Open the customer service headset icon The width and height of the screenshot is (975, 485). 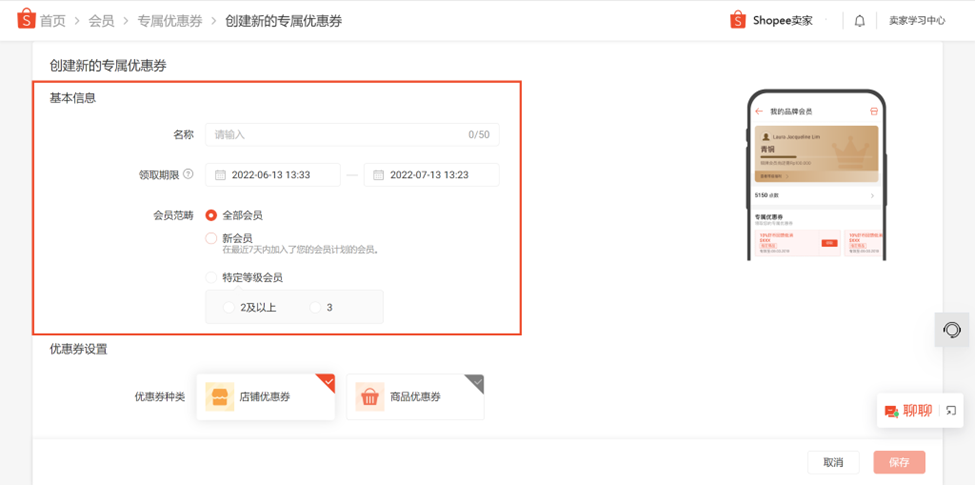tap(952, 330)
